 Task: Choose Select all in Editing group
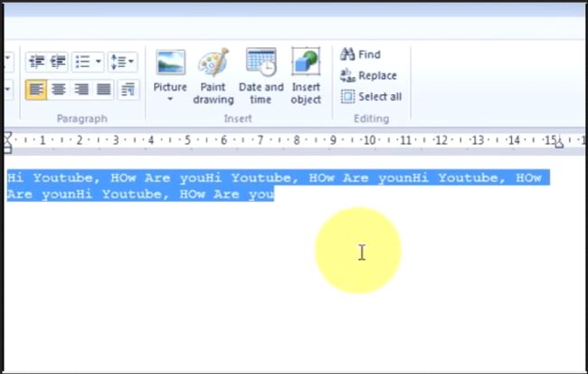tap(371, 97)
